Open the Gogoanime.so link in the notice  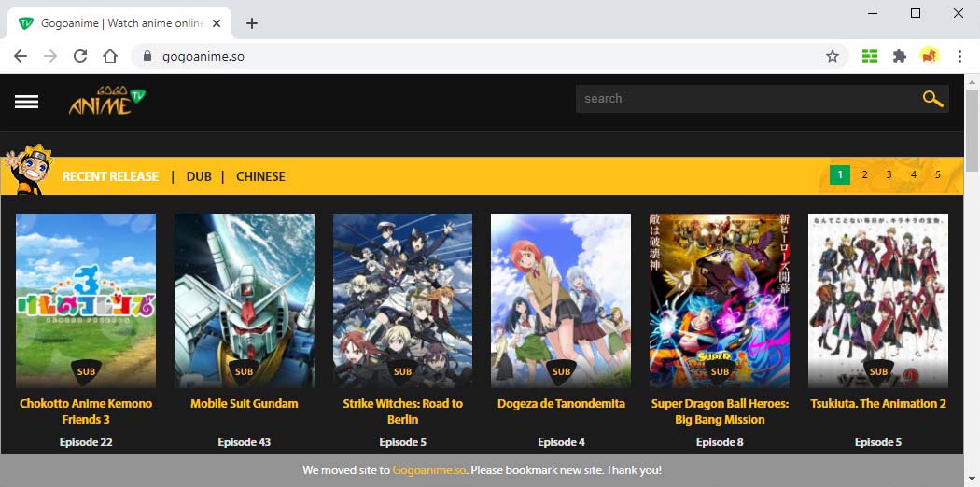[428, 470]
